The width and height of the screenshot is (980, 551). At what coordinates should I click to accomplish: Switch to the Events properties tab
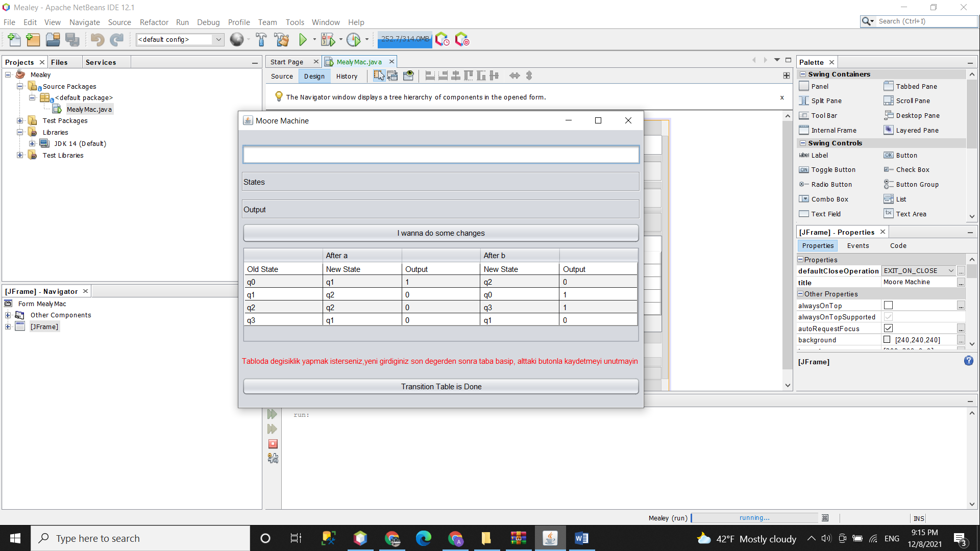[857, 245]
